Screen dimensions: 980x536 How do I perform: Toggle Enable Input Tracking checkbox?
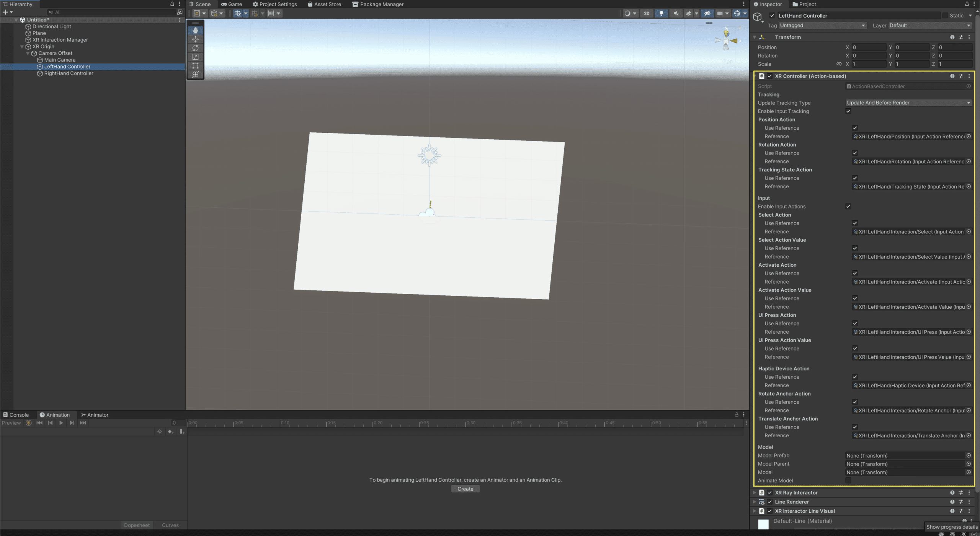(x=848, y=111)
